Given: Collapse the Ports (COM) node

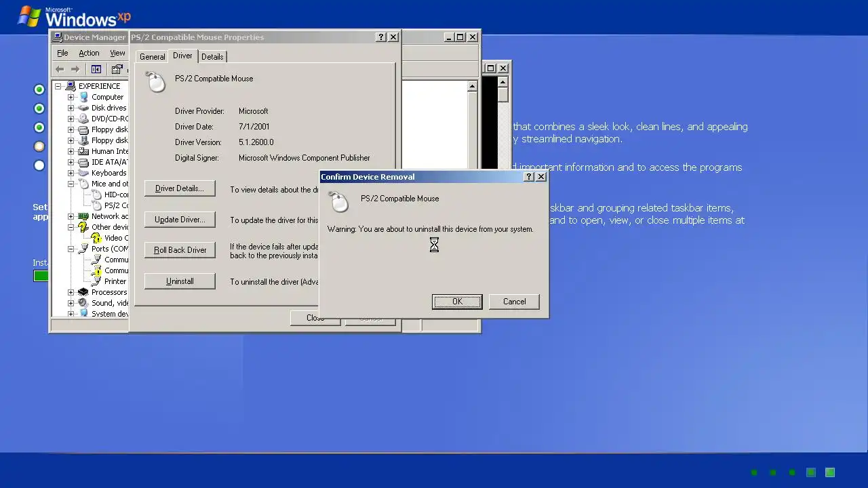Looking at the screenshot, I should [71, 249].
